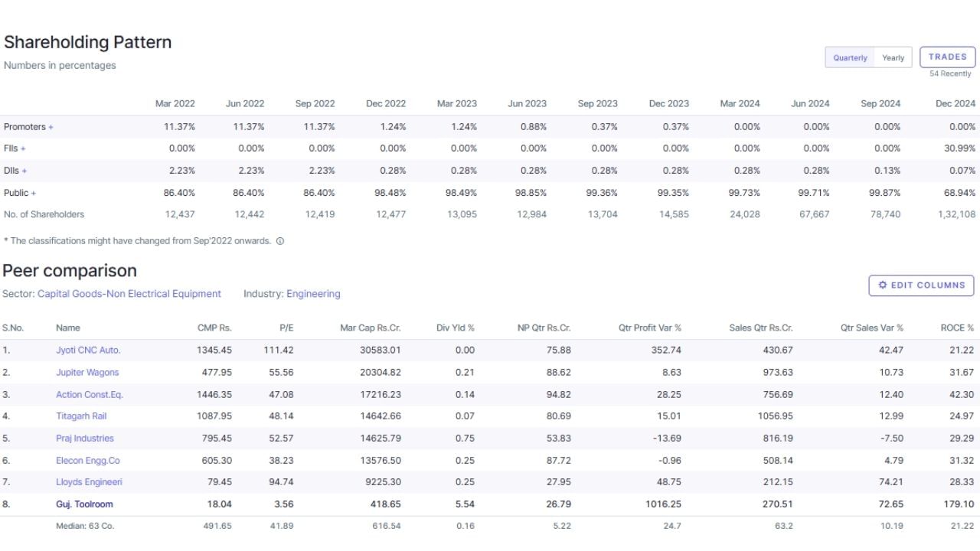Click the Median: 63 Co. row label
This screenshot has height=551, width=980.
pyautogui.click(x=85, y=527)
